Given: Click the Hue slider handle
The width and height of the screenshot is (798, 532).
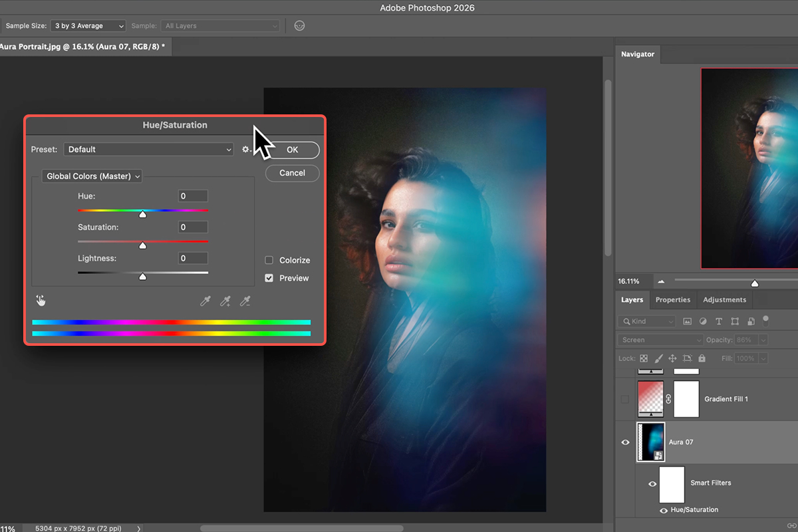Looking at the screenshot, I should pos(142,214).
